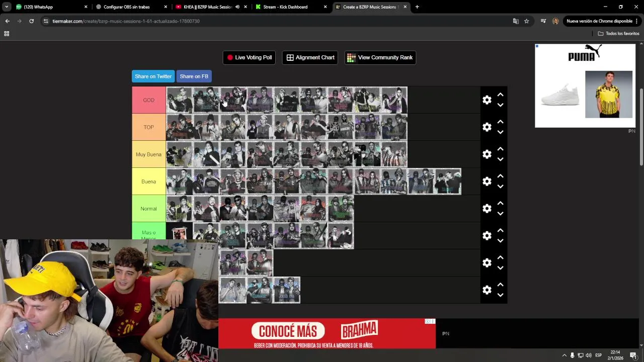
Task: Click the green Normal tier label
Action: click(149, 209)
